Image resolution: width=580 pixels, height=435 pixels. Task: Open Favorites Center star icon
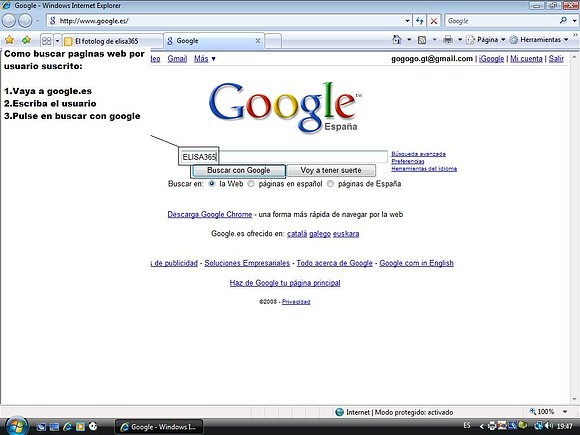tap(9, 40)
